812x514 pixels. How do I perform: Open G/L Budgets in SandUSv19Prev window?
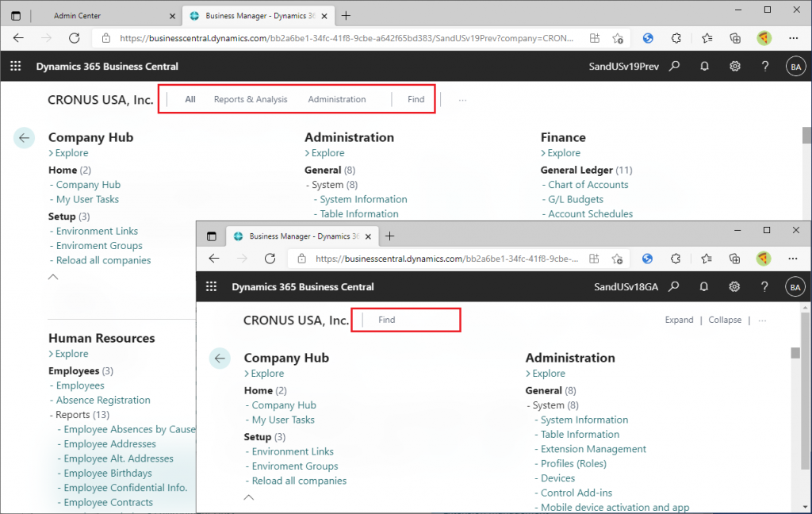point(576,199)
